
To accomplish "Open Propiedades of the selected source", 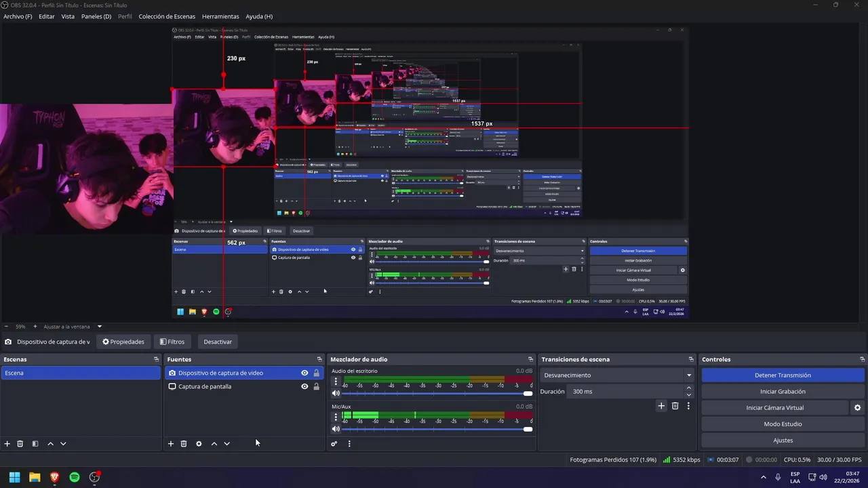I will coord(123,342).
